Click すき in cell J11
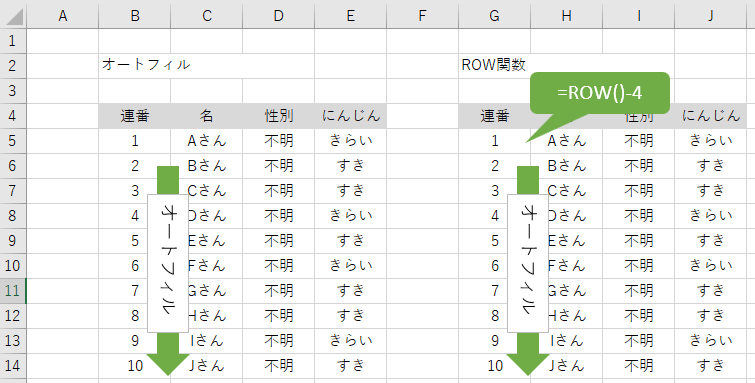Screen dimensions: 755x383 711,291
